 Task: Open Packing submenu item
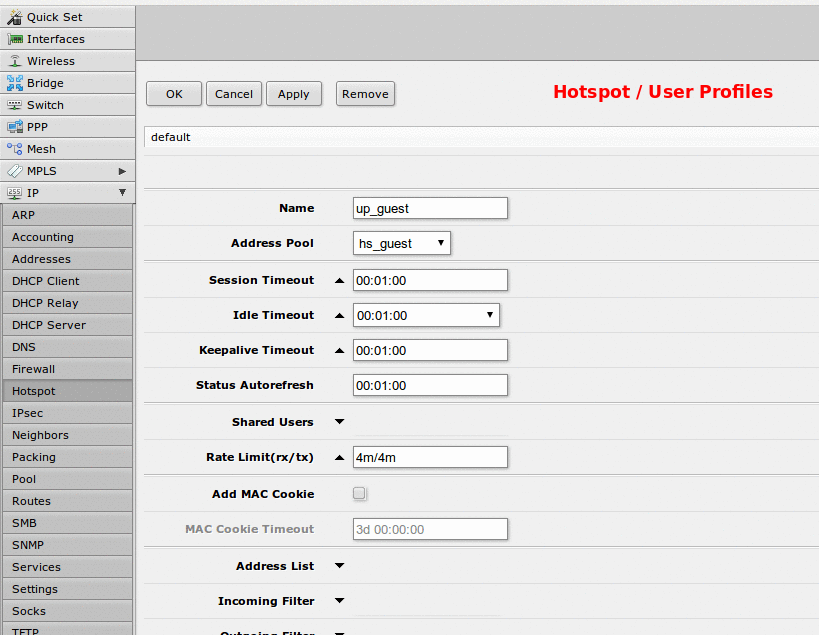(68, 457)
